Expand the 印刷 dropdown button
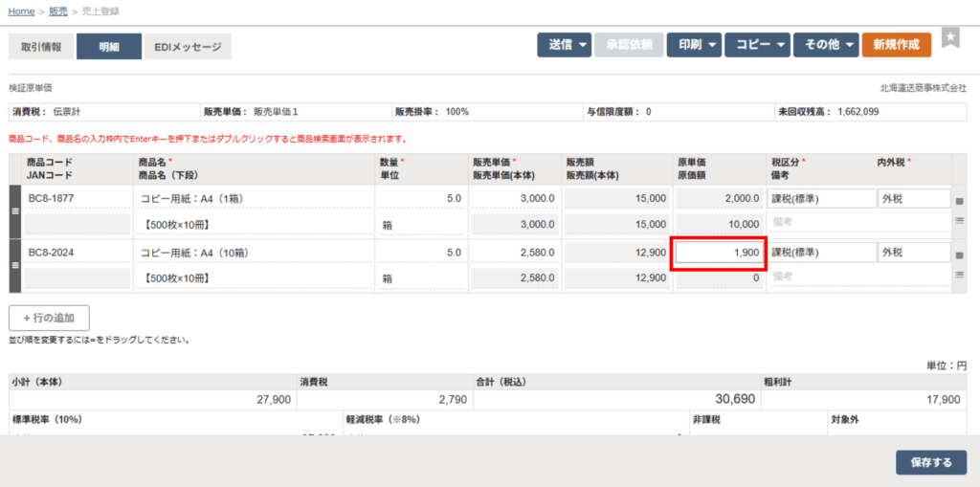This screenshot has width=980, height=487. (693, 45)
